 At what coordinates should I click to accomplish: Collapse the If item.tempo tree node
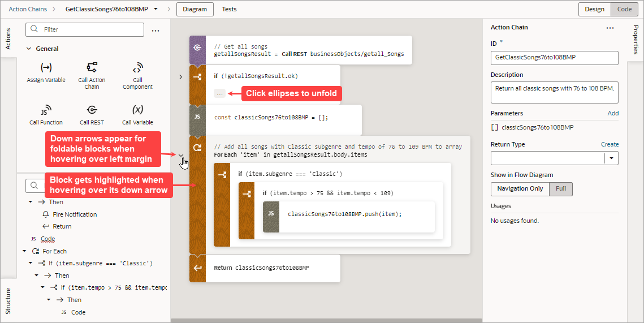click(43, 287)
